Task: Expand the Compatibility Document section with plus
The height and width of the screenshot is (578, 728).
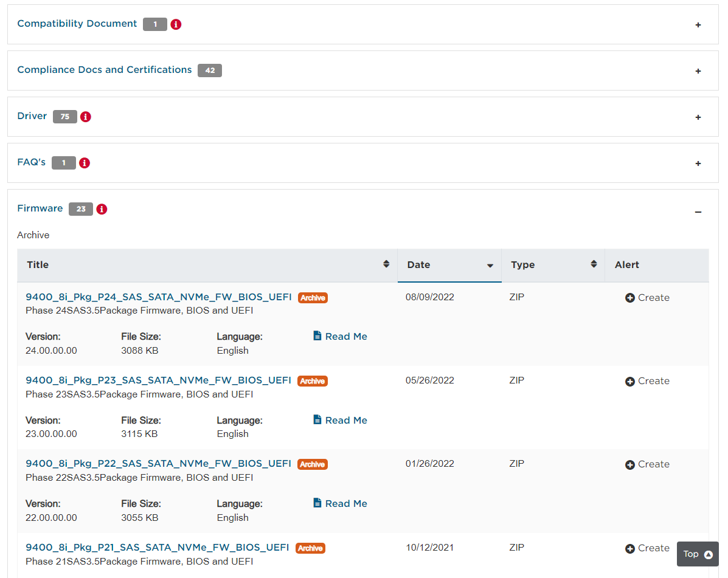Action: pyautogui.click(x=698, y=25)
